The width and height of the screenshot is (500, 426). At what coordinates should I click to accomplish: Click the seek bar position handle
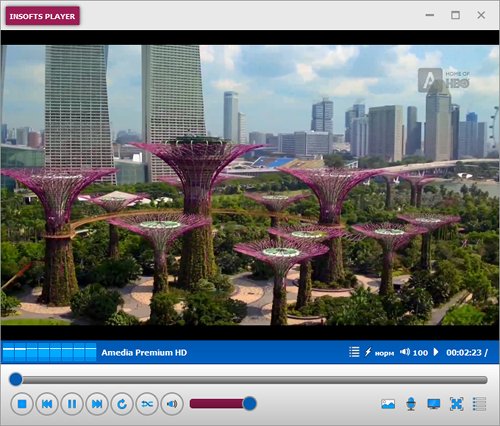pyautogui.click(x=15, y=379)
